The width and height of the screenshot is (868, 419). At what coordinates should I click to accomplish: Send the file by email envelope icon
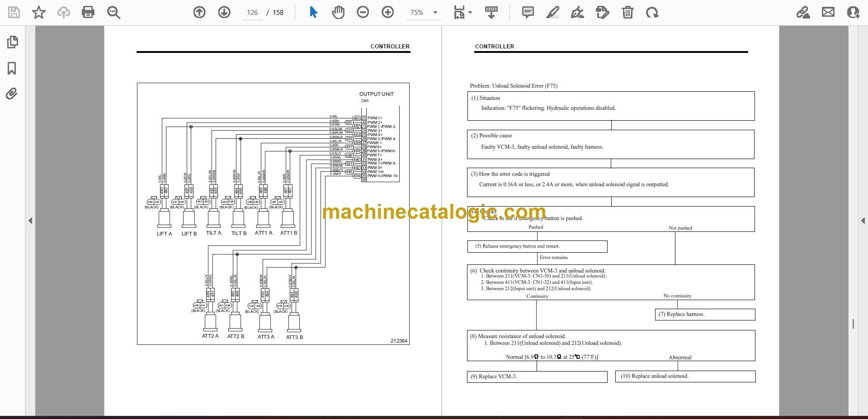(828, 12)
